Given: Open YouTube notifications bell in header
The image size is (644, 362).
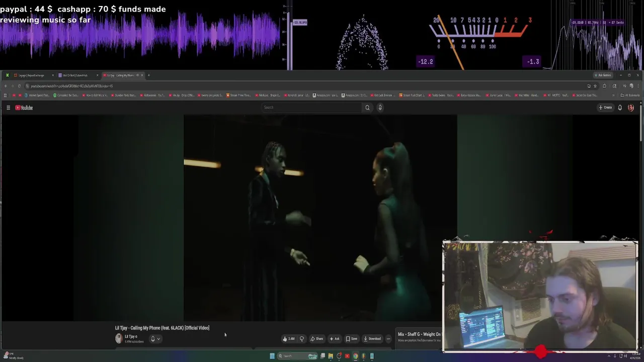Looking at the screenshot, I should pos(620,108).
